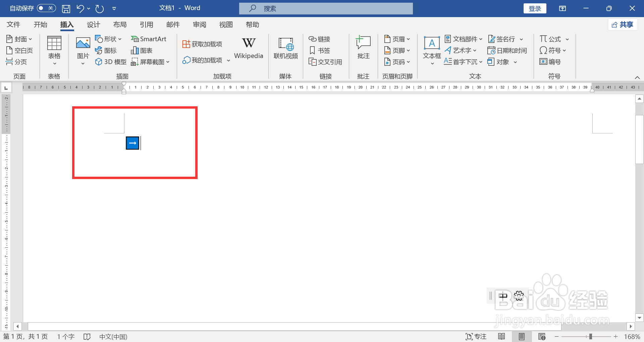
Task: Click the Redo icon
Action: tap(99, 8)
